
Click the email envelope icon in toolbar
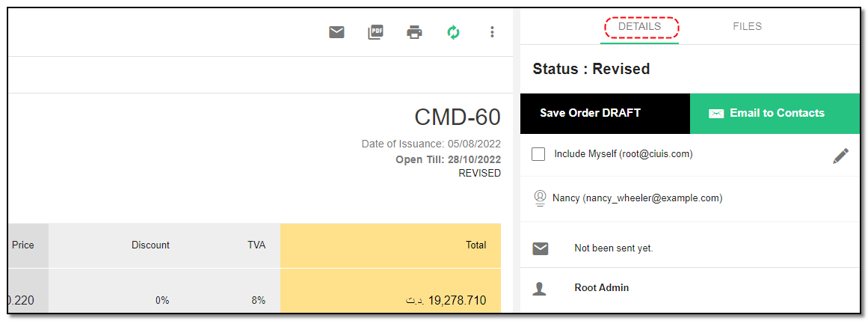(x=336, y=33)
